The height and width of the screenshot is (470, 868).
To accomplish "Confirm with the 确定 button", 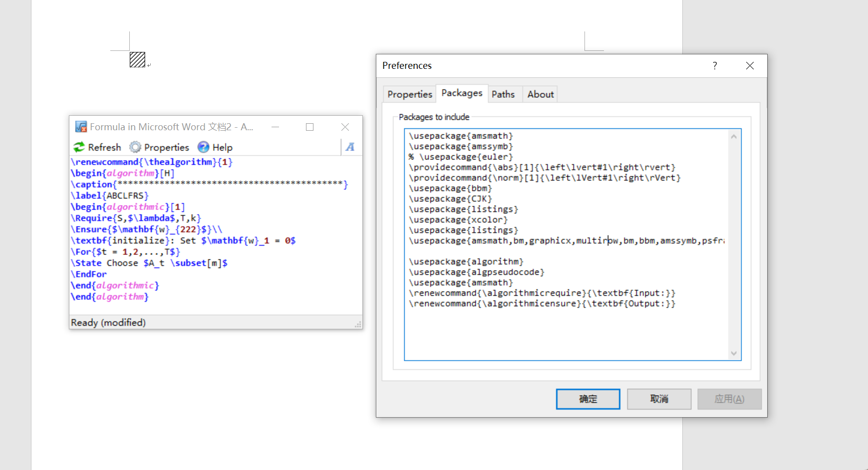I will tap(588, 399).
